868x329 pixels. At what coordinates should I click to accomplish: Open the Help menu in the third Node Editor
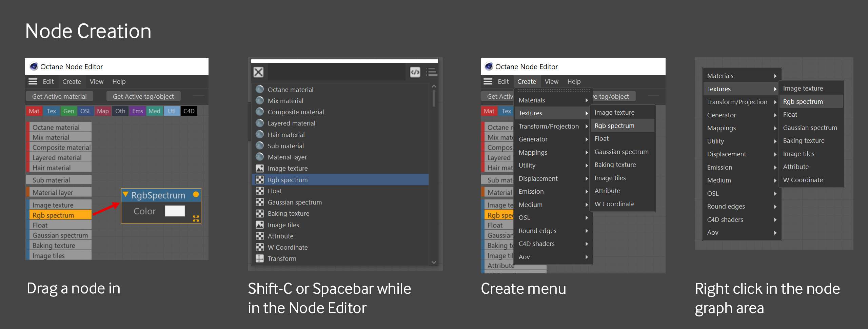tap(574, 81)
